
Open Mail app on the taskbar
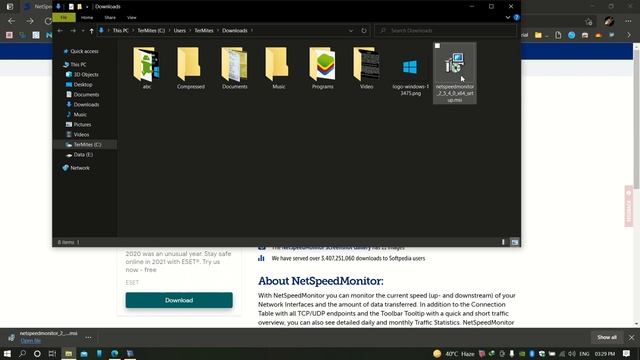click(x=84, y=353)
